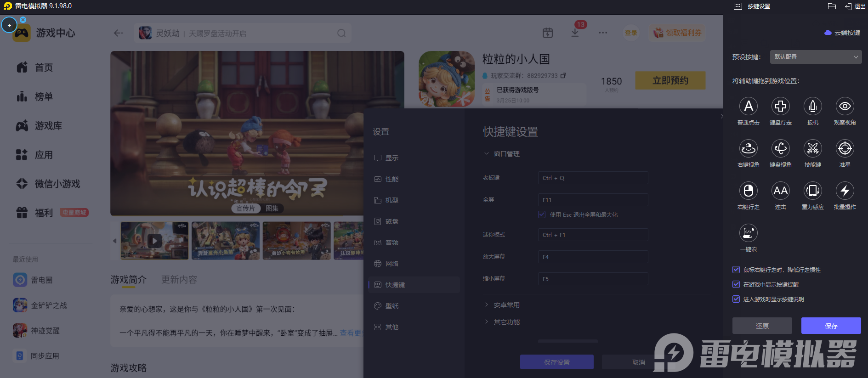
Task: Click the search magnifier icon
Action: click(341, 33)
